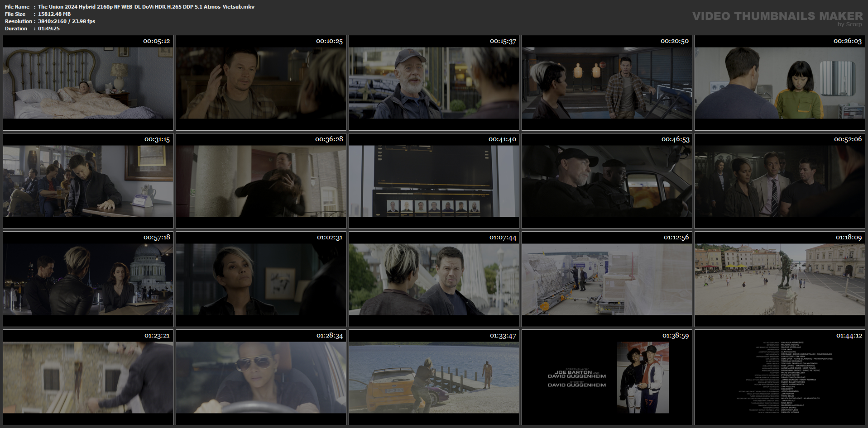Select the thumbnail at 00:57:18
868x428 pixels.
[x=88, y=279]
